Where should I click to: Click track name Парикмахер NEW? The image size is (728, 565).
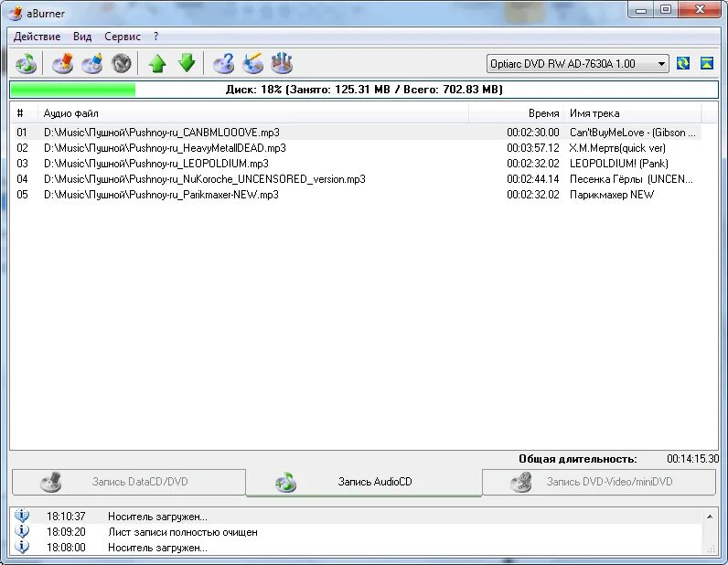tap(612, 195)
